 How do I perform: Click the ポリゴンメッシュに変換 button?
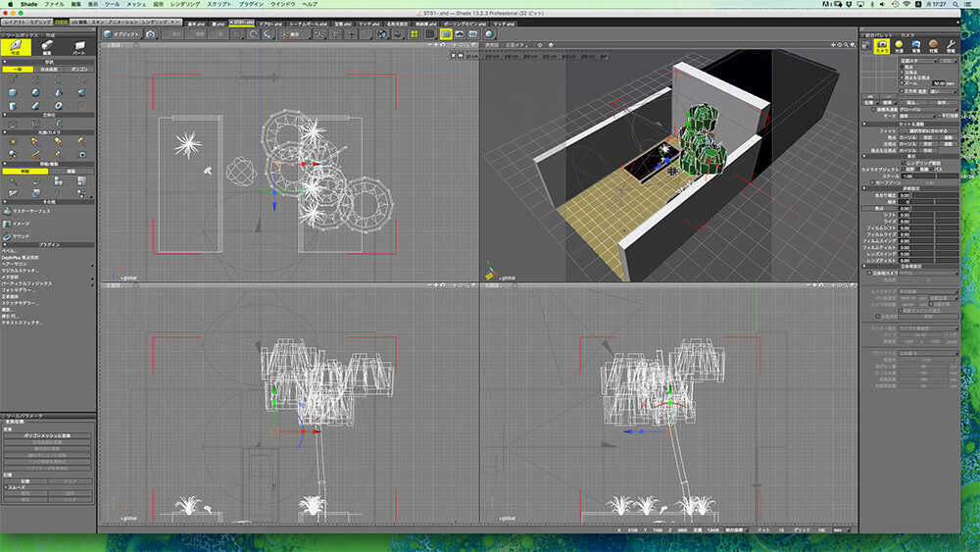click(47, 435)
